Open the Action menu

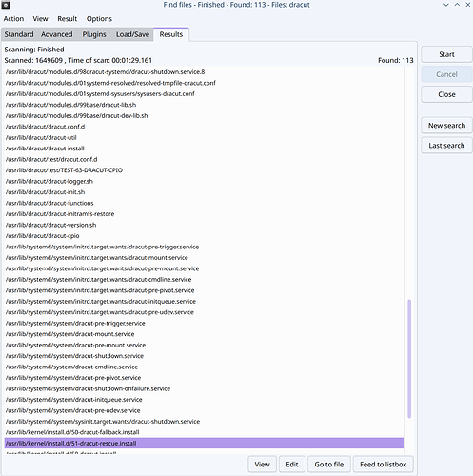tap(13, 19)
